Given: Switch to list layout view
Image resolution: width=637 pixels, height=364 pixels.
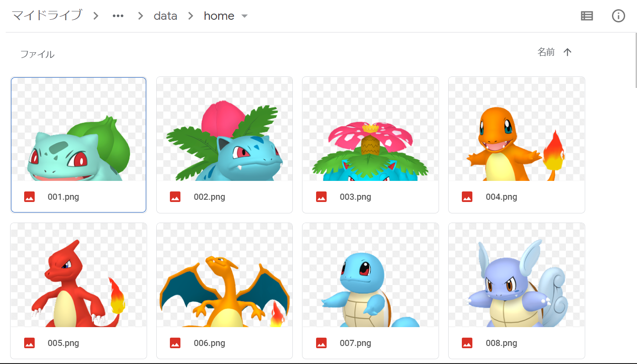Looking at the screenshot, I should [x=587, y=16].
